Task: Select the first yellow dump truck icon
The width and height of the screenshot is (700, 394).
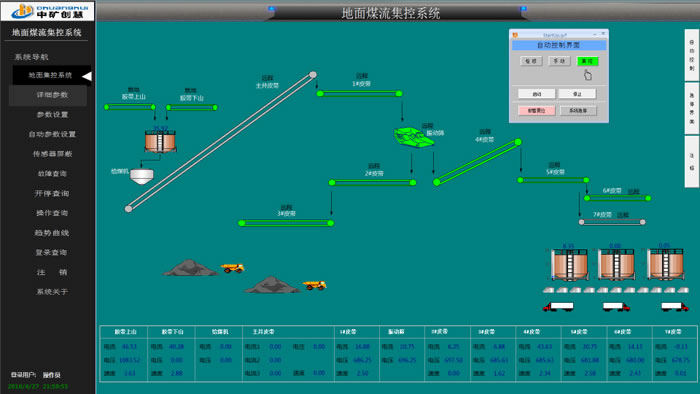Action: click(x=233, y=268)
